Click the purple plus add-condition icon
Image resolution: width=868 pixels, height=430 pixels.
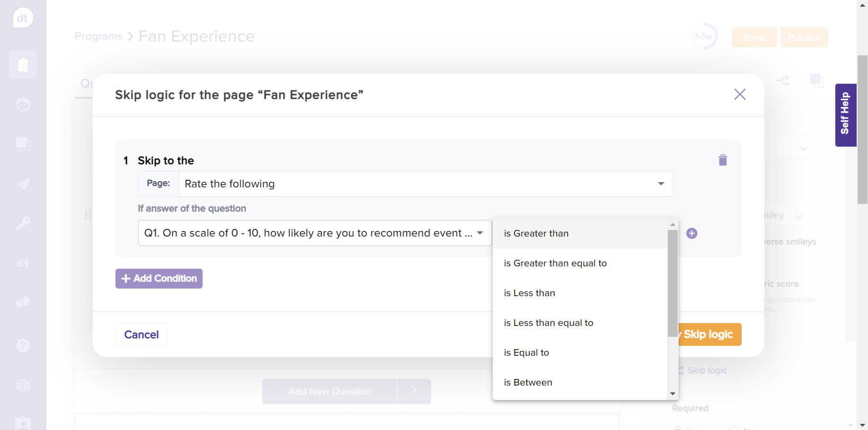click(x=691, y=233)
